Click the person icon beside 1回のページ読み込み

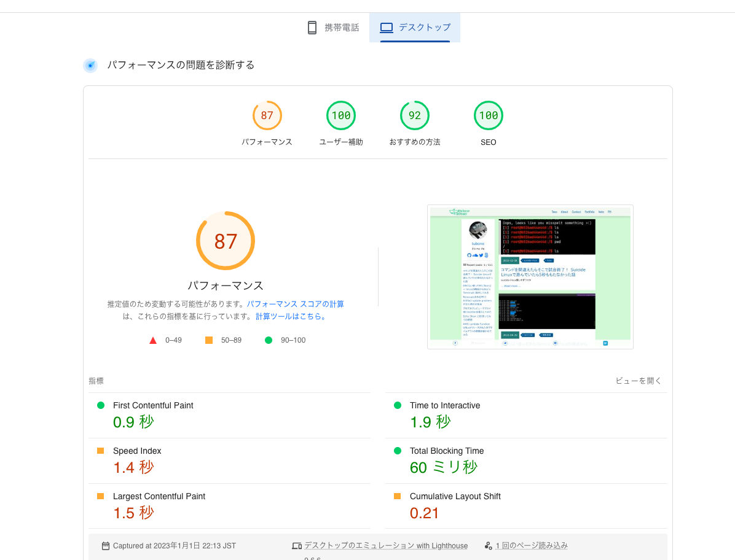[487, 545]
